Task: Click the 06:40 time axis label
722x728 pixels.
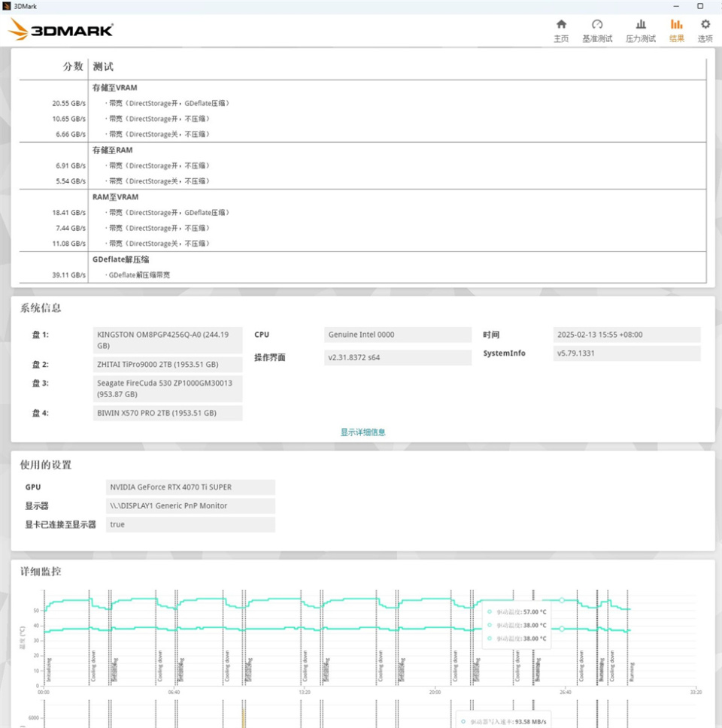Action: pos(174,692)
